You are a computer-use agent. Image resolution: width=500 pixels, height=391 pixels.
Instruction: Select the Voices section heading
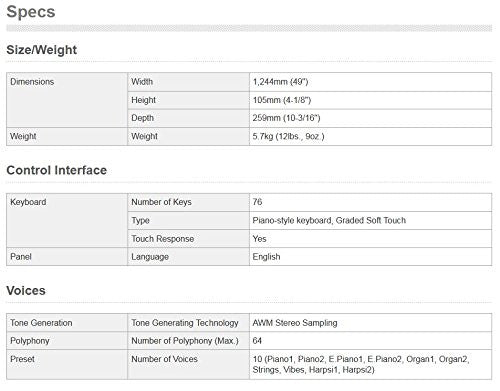(x=26, y=291)
